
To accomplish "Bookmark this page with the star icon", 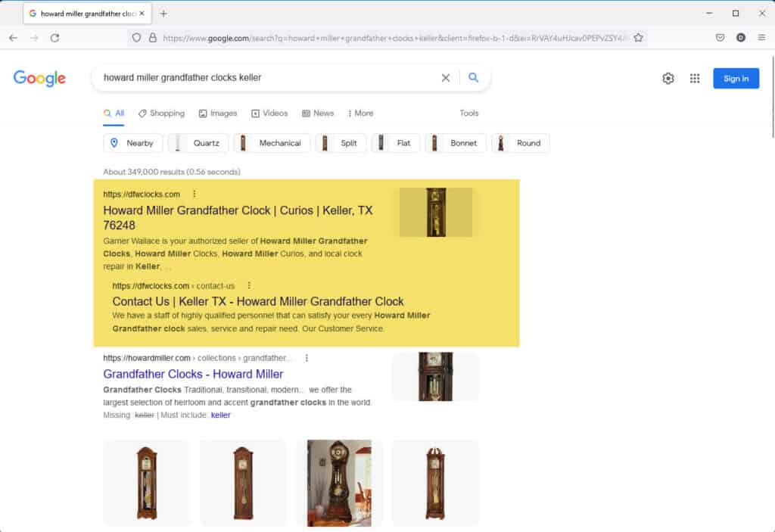I will click(x=638, y=38).
